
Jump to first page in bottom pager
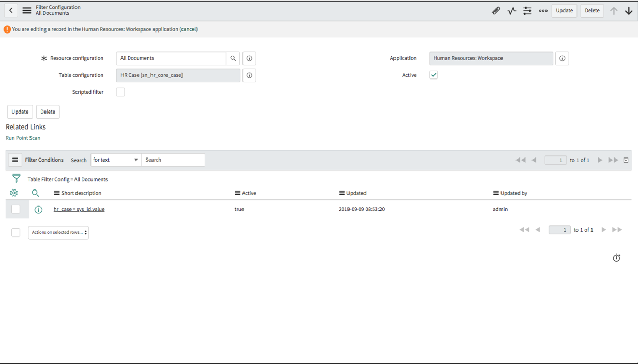[524, 230]
